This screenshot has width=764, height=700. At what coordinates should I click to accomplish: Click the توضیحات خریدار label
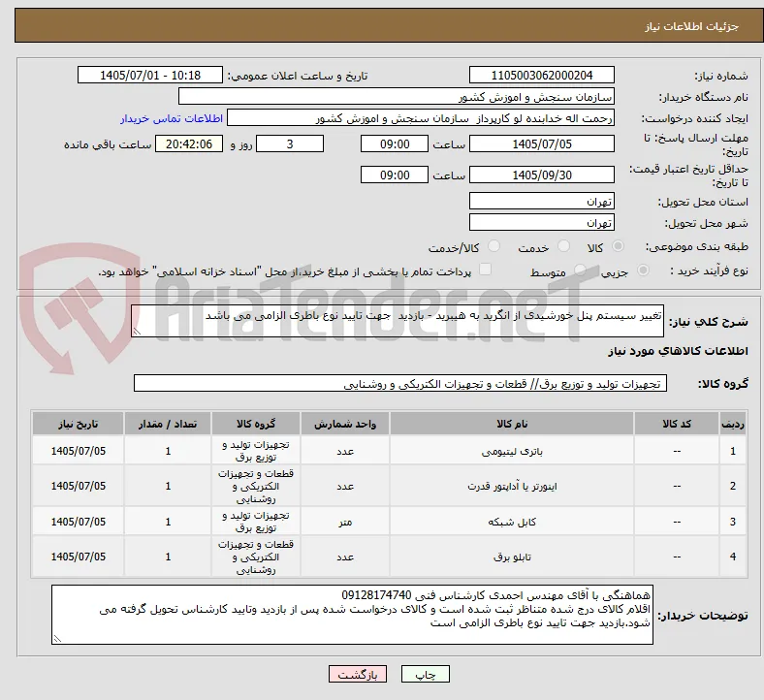point(703,616)
